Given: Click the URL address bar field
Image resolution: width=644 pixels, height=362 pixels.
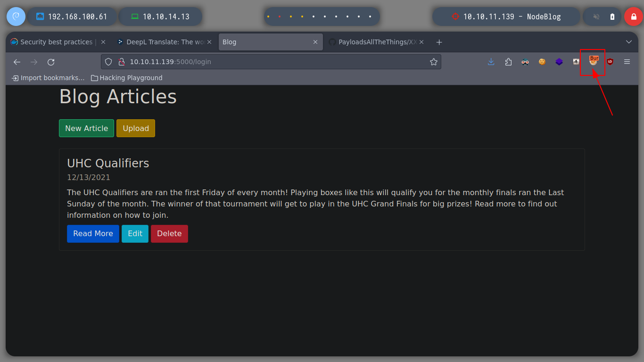Looking at the screenshot, I should 271,62.
